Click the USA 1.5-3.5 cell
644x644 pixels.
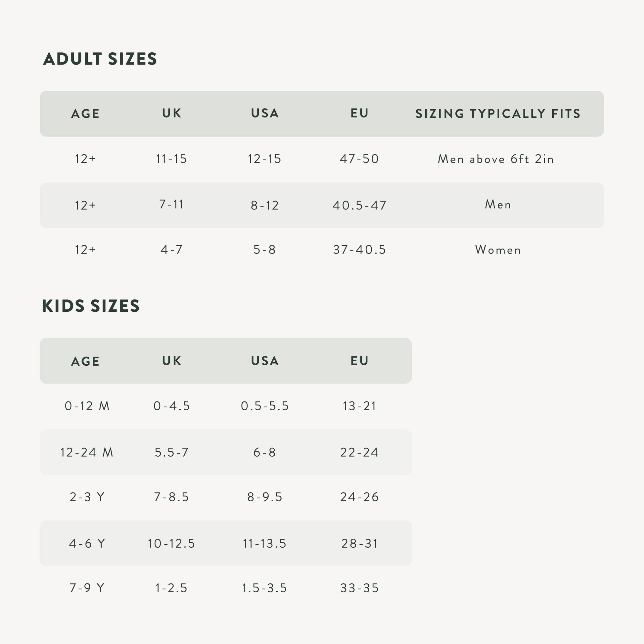pyautogui.click(x=264, y=588)
